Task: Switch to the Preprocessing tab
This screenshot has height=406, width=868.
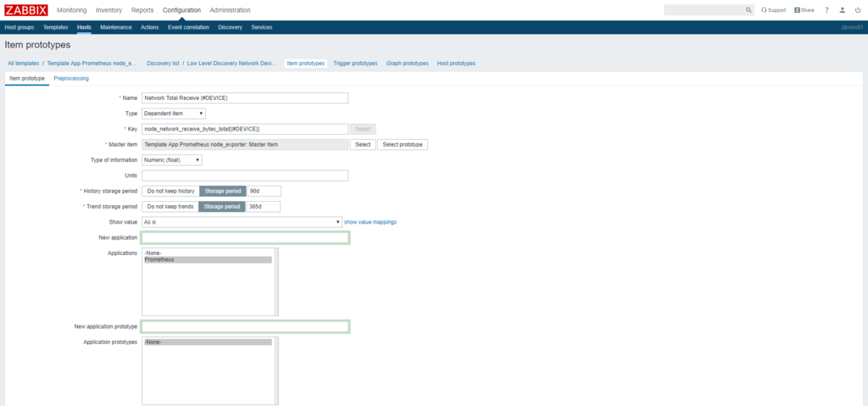Action: [x=71, y=78]
